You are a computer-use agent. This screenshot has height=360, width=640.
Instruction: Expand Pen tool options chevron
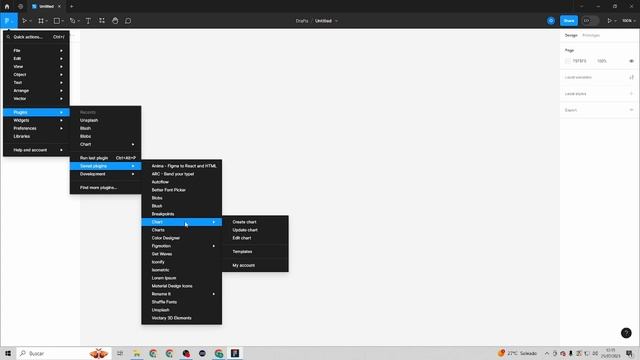coord(78,21)
